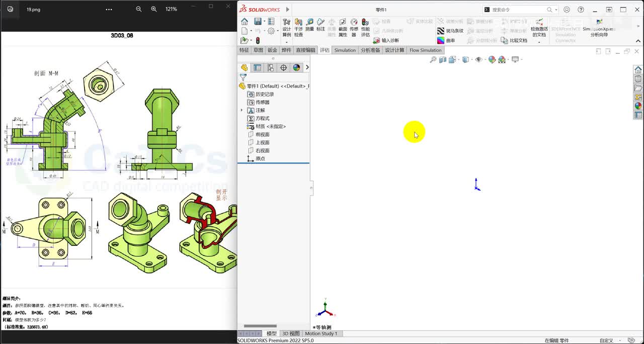Click the Save floppy disk icon
This screenshot has height=344, width=644.
pyautogui.click(x=258, y=21)
